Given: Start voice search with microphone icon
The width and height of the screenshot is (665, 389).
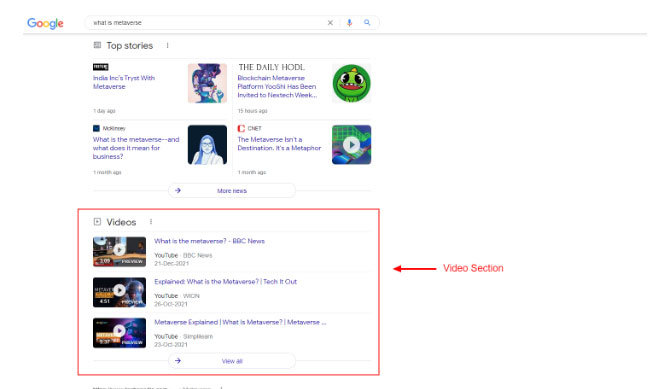Looking at the screenshot, I should 349,22.
